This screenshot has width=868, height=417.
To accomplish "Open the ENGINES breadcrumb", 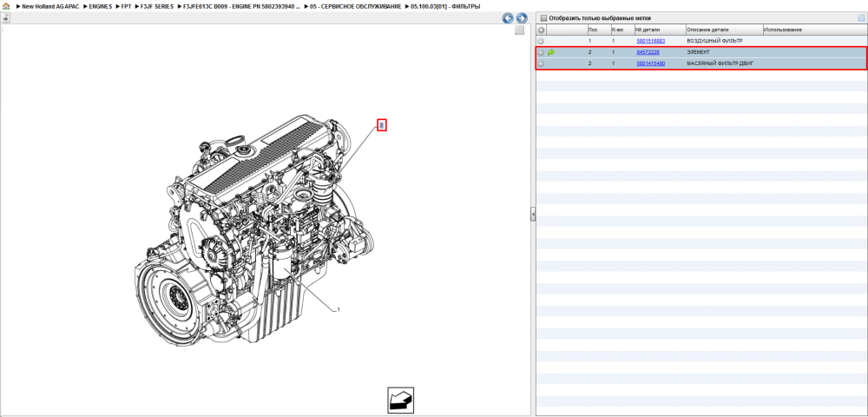I will coord(100,6).
